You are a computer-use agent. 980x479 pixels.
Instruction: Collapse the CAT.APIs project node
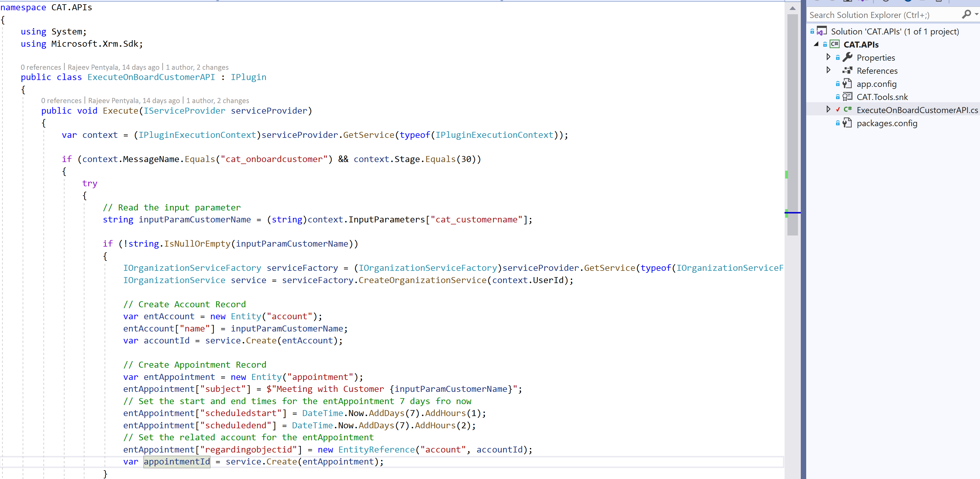(x=816, y=44)
